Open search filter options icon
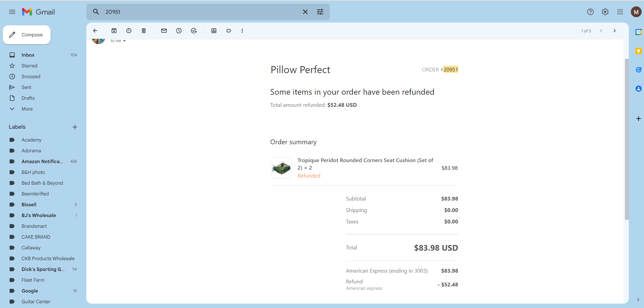 [x=320, y=12]
